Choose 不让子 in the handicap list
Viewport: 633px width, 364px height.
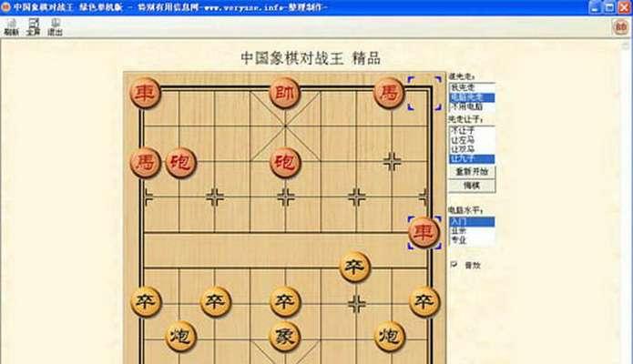(x=472, y=130)
